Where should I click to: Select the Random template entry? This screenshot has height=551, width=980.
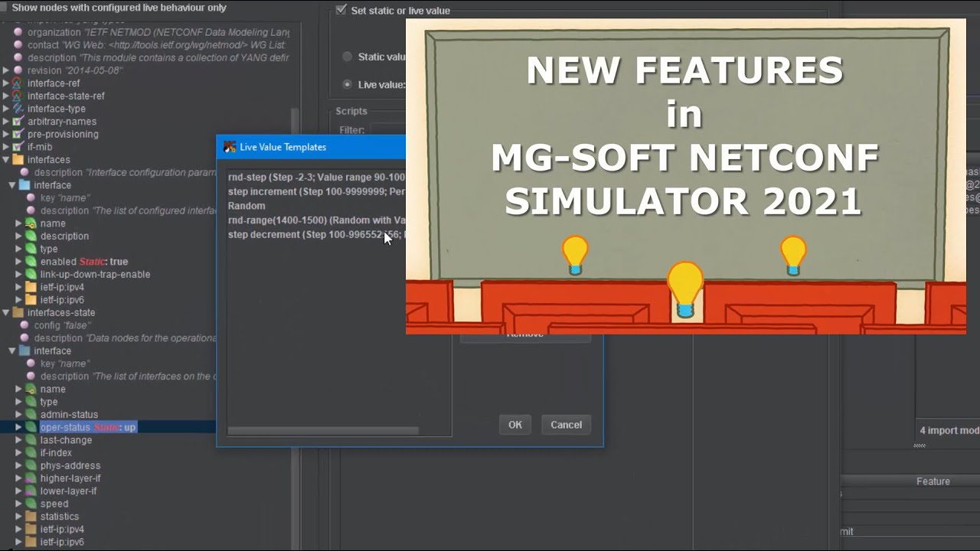click(247, 206)
